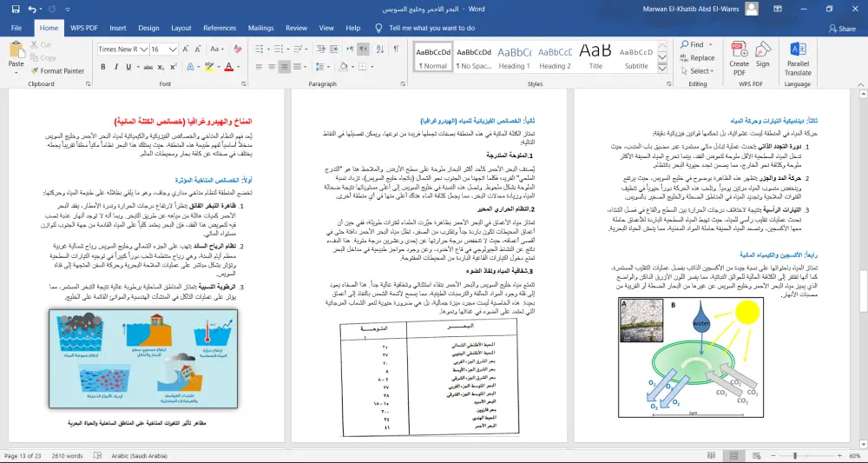The height and width of the screenshot is (463, 868).
Task: Open the Paragraph dialog launcher
Action: coord(403,84)
